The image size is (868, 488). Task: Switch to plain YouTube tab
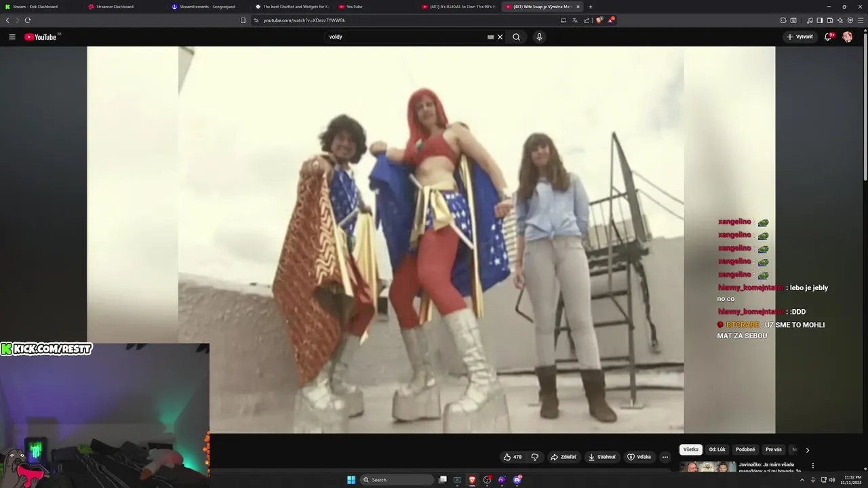click(x=375, y=7)
